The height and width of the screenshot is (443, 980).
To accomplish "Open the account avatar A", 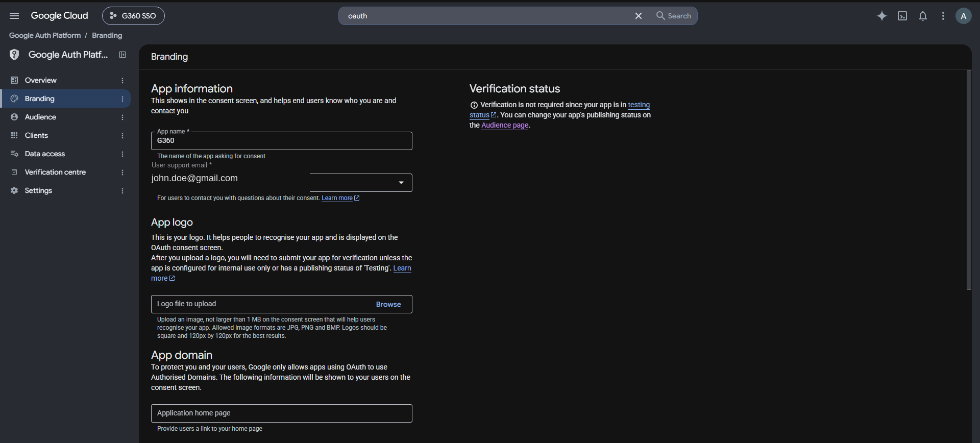I will pyautogui.click(x=964, y=16).
